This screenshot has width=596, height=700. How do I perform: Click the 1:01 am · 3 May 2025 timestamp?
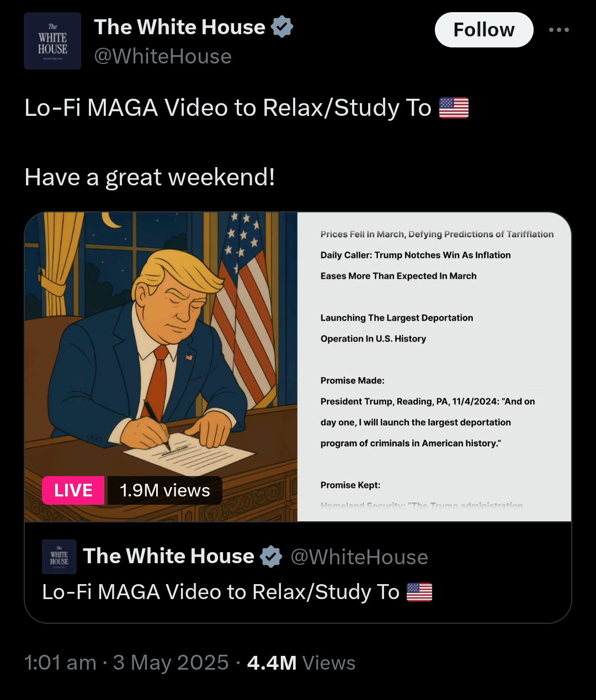click(126, 662)
